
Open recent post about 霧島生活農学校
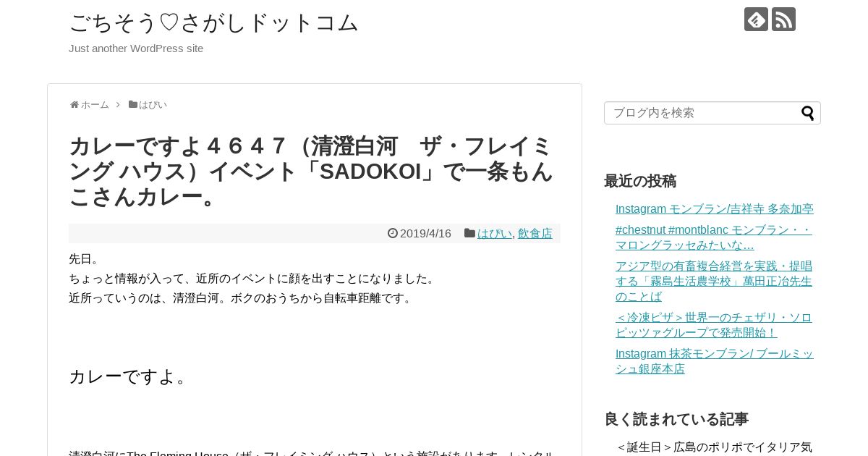click(715, 281)
